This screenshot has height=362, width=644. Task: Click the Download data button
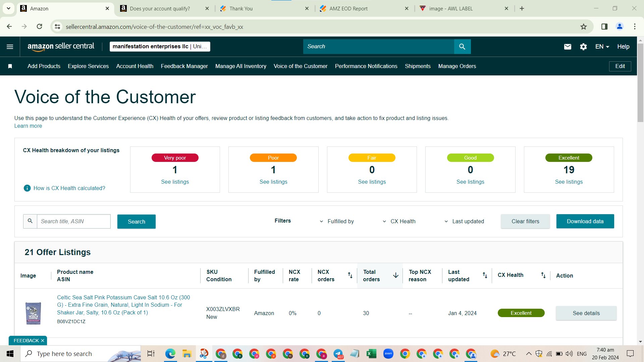[585, 221]
